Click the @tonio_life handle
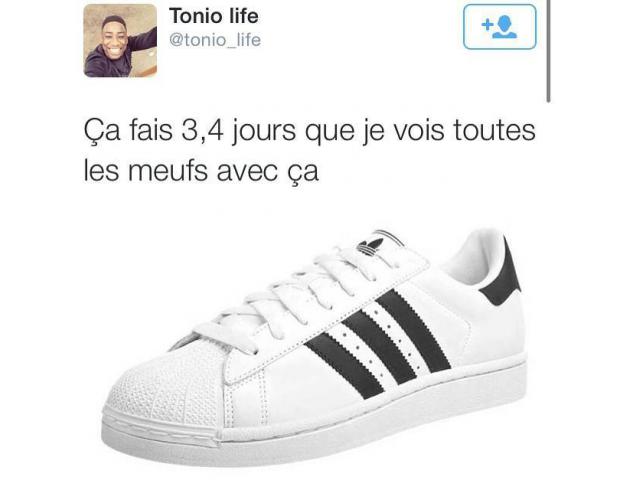620x490 pixels. pyautogui.click(x=215, y=40)
